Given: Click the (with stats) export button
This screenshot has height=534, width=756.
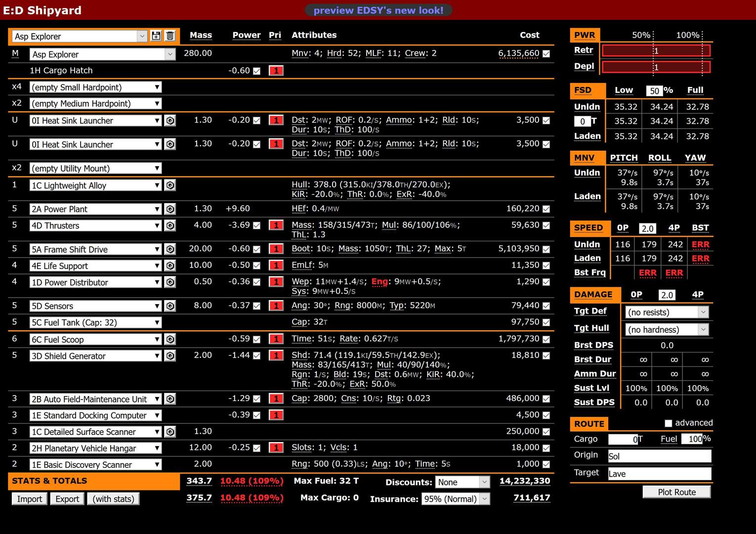Looking at the screenshot, I should pos(114,499).
